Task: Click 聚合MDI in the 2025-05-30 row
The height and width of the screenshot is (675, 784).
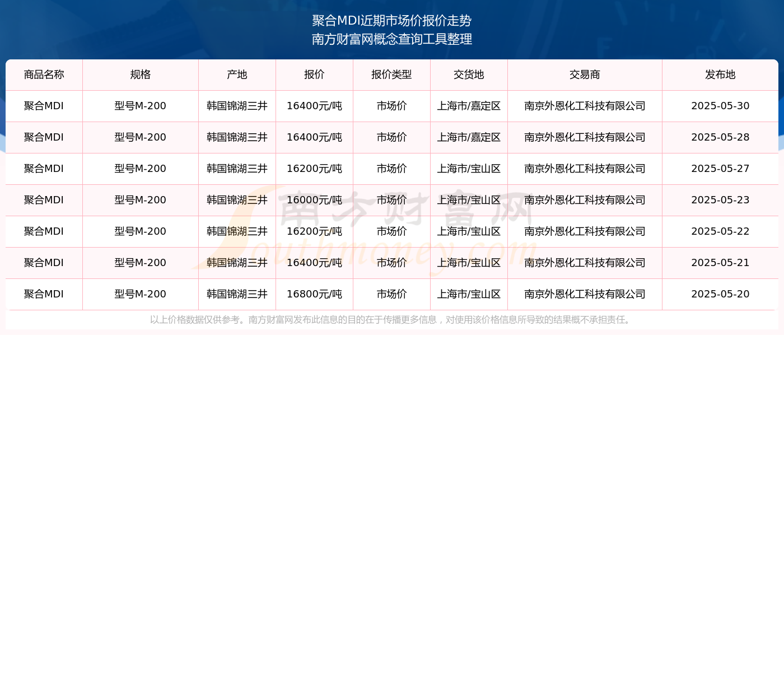Action: [44, 106]
